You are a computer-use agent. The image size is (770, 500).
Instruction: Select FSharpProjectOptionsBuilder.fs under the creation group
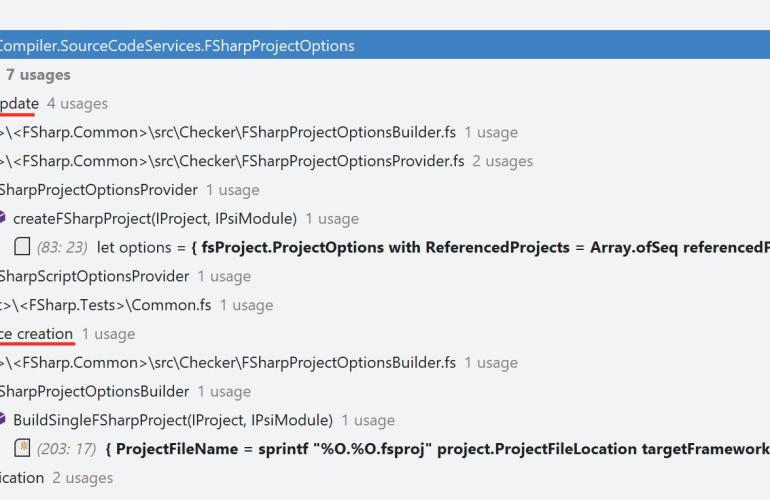pos(230,362)
